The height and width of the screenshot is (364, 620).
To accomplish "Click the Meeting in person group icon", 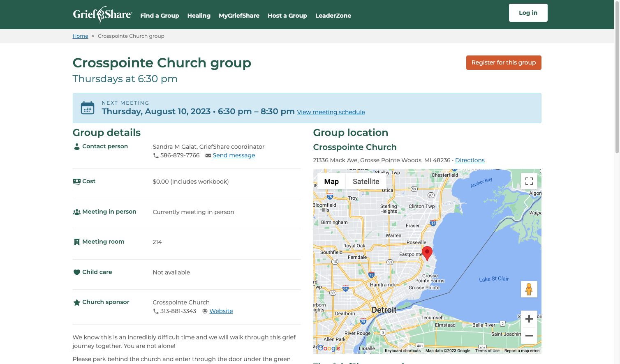I will tap(76, 212).
